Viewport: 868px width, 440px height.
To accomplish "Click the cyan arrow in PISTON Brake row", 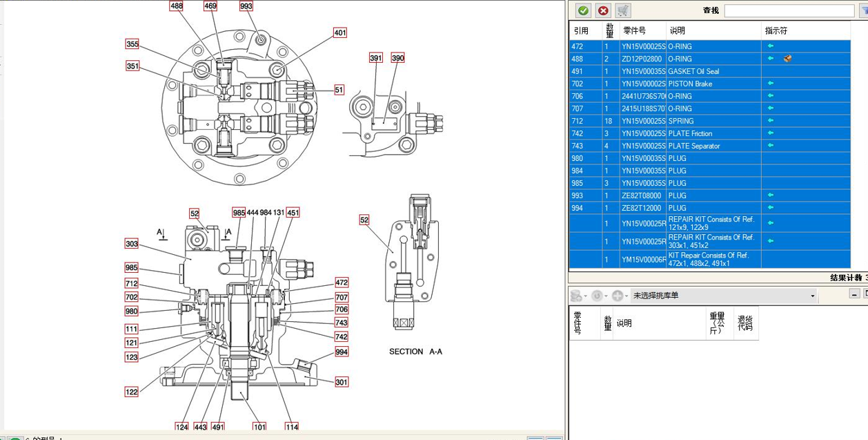I will (771, 84).
